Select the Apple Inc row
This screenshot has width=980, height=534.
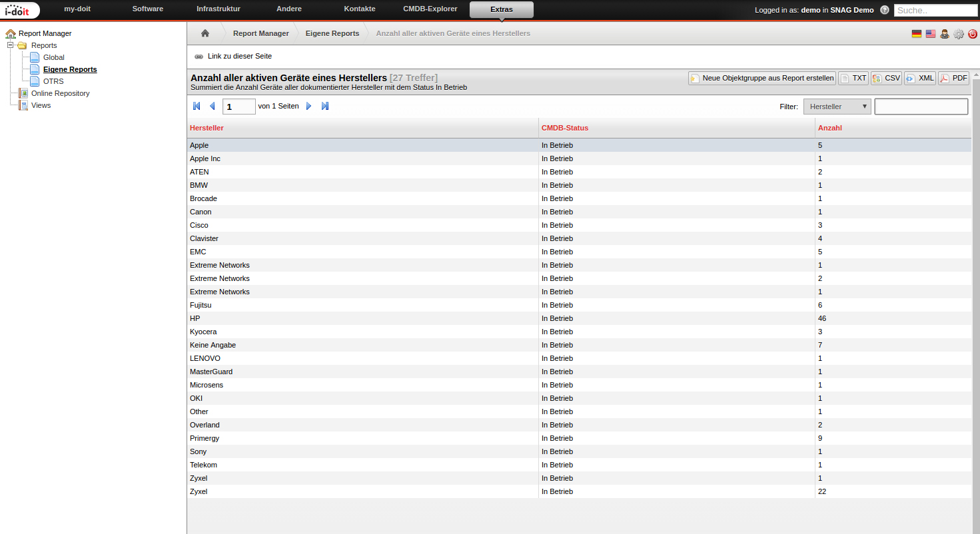[579, 158]
